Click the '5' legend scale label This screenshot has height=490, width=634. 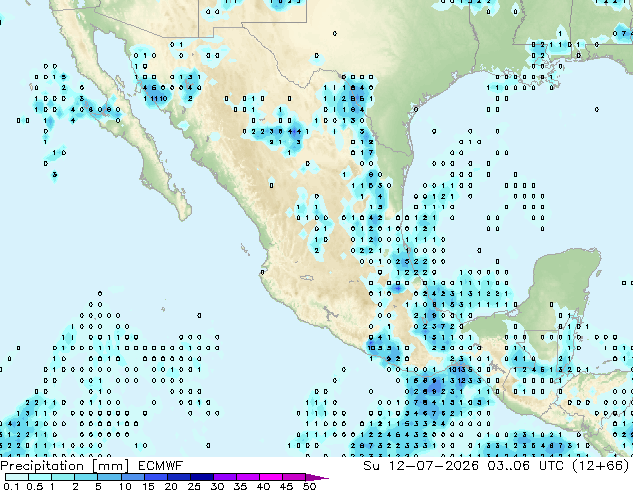pyautogui.click(x=98, y=486)
